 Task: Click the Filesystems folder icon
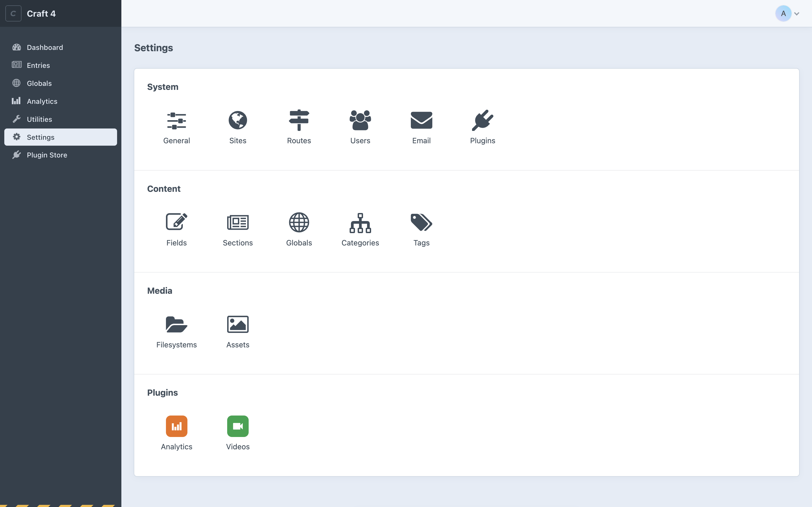[x=176, y=324]
